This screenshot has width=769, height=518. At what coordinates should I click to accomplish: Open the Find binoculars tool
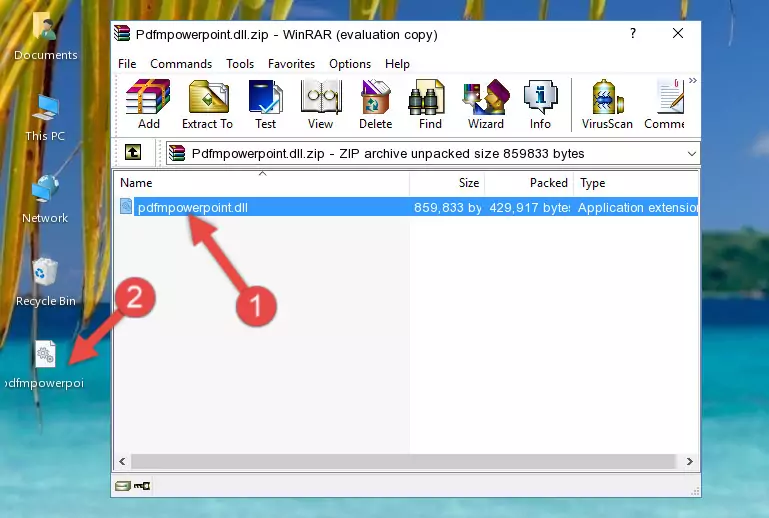[x=430, y=104]
